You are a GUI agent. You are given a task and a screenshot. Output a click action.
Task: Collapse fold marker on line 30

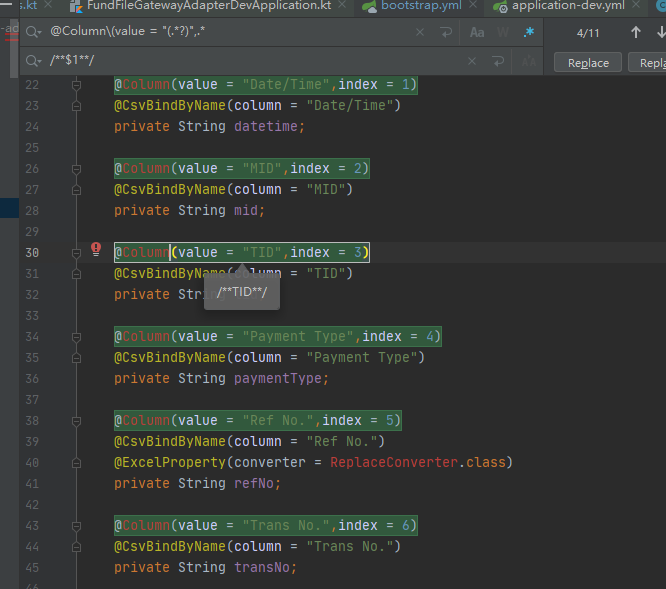[76, 253]
